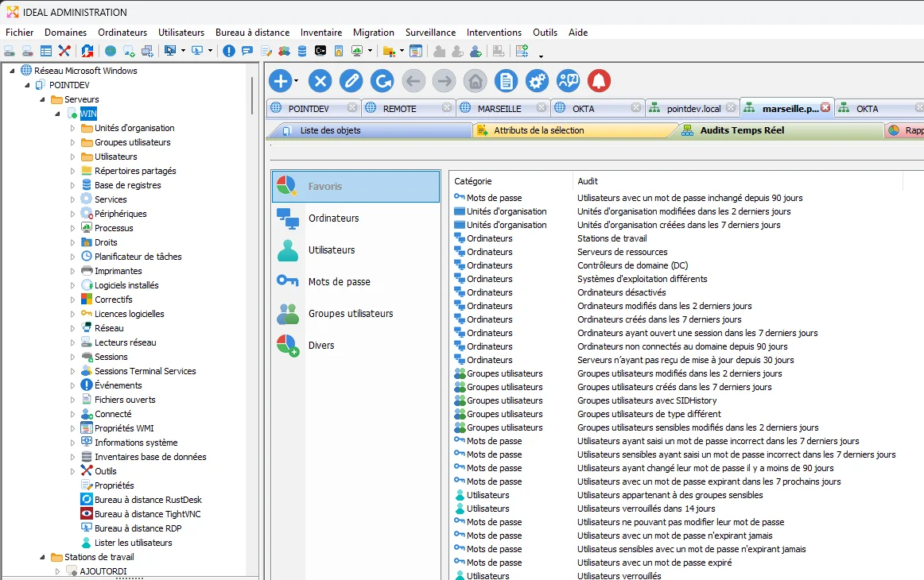
Task: Open the dropdown arrow beside the plus button
Action: [297, 81]
